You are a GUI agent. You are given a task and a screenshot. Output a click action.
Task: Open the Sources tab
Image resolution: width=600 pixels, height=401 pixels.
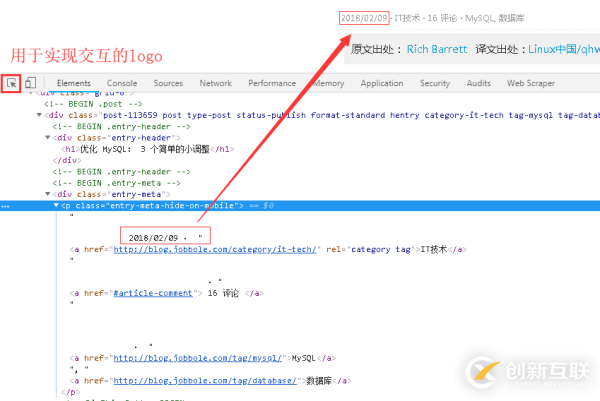[x=168, y=83]
